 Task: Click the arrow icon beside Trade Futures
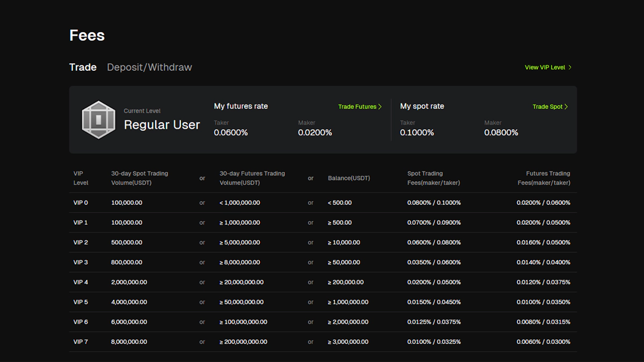click(380, 107)
